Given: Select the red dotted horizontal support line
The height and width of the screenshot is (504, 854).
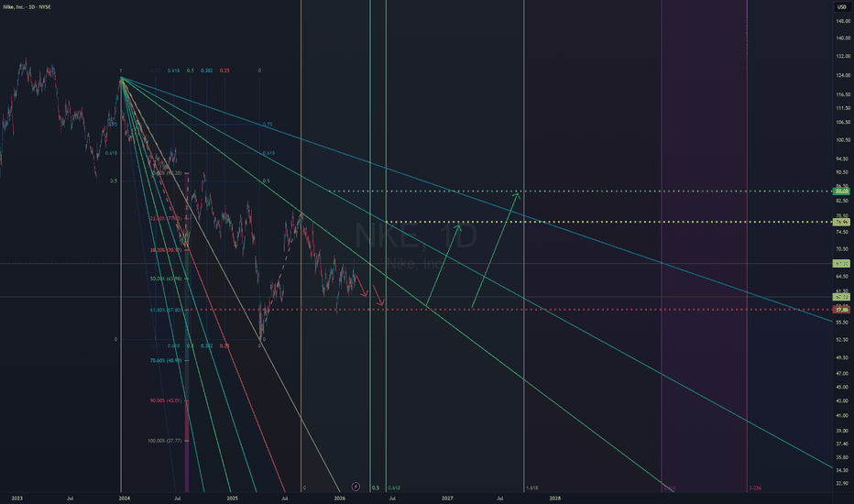Looking at the screenshot, I should point(596,310).
